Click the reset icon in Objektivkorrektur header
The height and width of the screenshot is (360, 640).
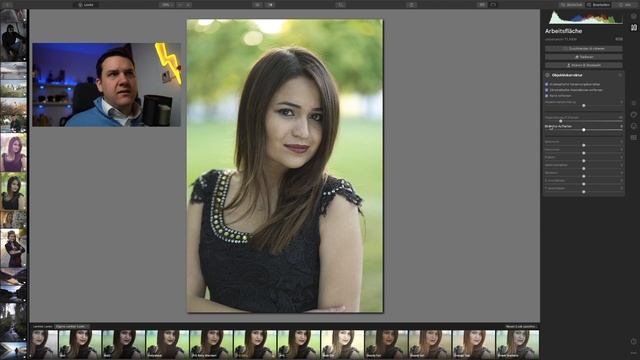(620, 75)
